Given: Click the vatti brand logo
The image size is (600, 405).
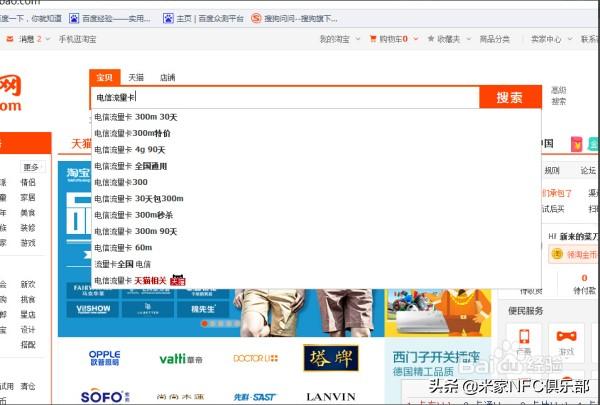Looking at the screenshot, I should pyautogui.click(x=181, y=359).
